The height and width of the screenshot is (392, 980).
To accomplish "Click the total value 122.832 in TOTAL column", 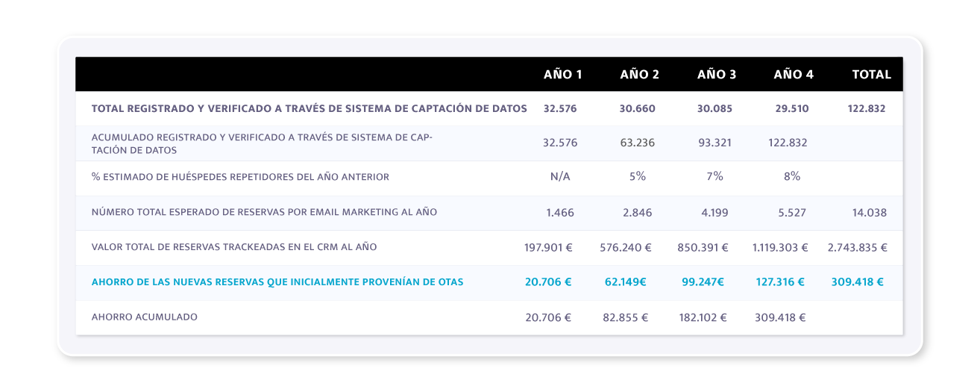I will [867, 108].
